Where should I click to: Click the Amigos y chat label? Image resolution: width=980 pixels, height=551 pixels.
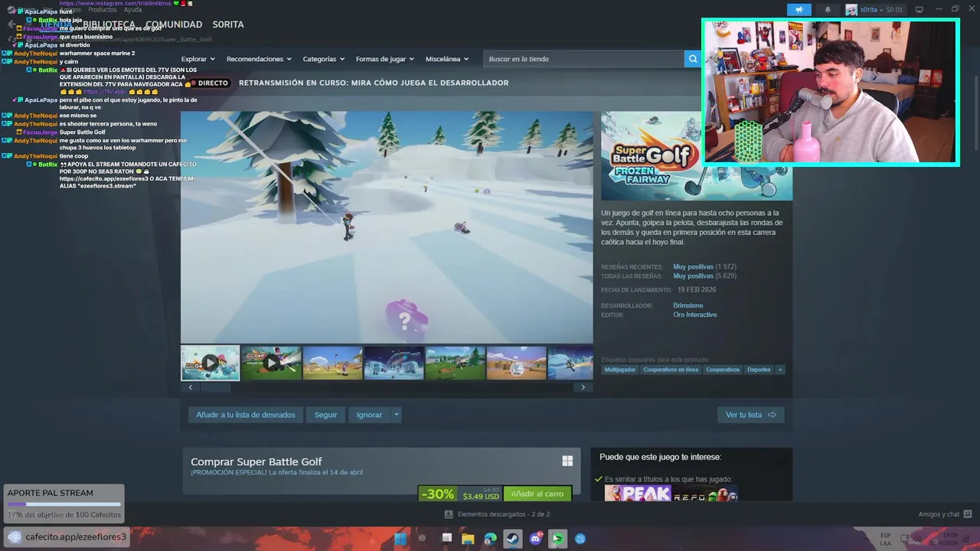(x=939, y=514)
